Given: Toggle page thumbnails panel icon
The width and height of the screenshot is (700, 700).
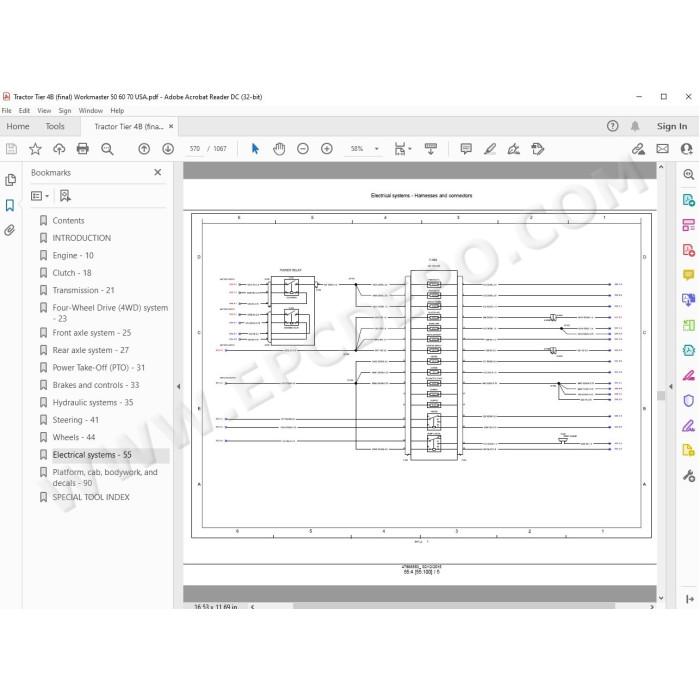Looking at the screenshot, I should point(10,180).
